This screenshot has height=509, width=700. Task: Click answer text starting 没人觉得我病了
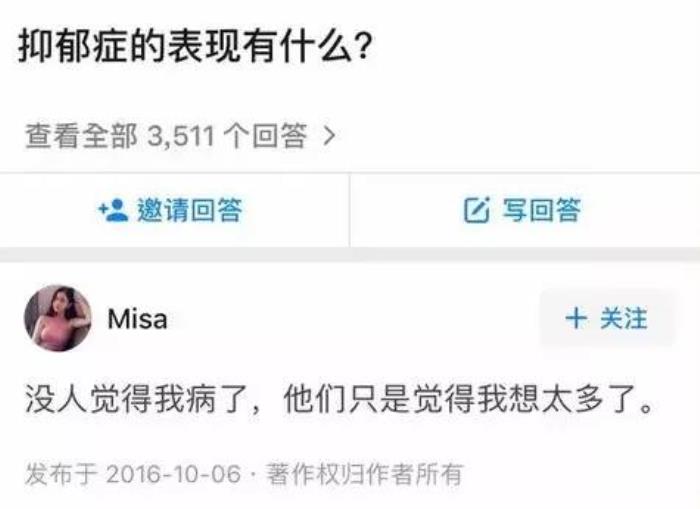[x=340, y=399]
